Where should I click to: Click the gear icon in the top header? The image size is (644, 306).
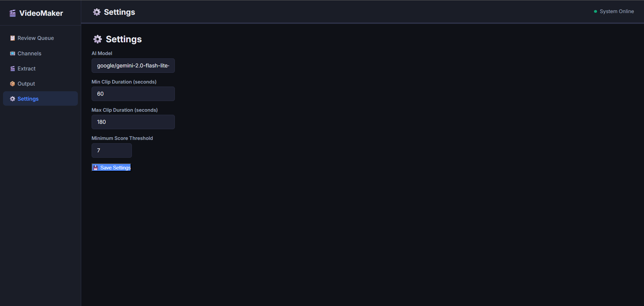tap(96, 12)
